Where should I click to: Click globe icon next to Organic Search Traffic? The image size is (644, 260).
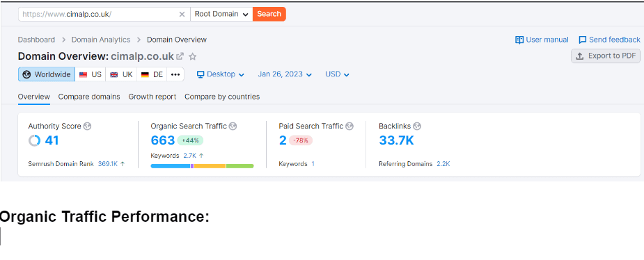pos(233,127)
